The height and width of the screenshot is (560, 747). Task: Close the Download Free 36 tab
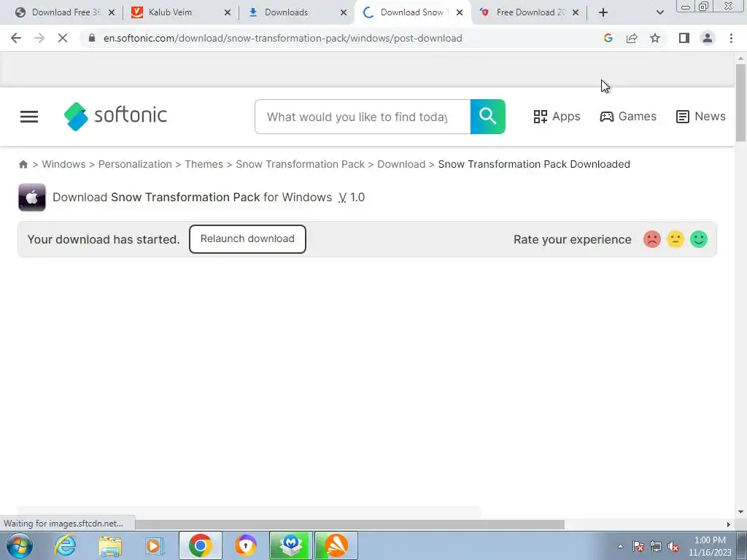(x=112, y=12)
